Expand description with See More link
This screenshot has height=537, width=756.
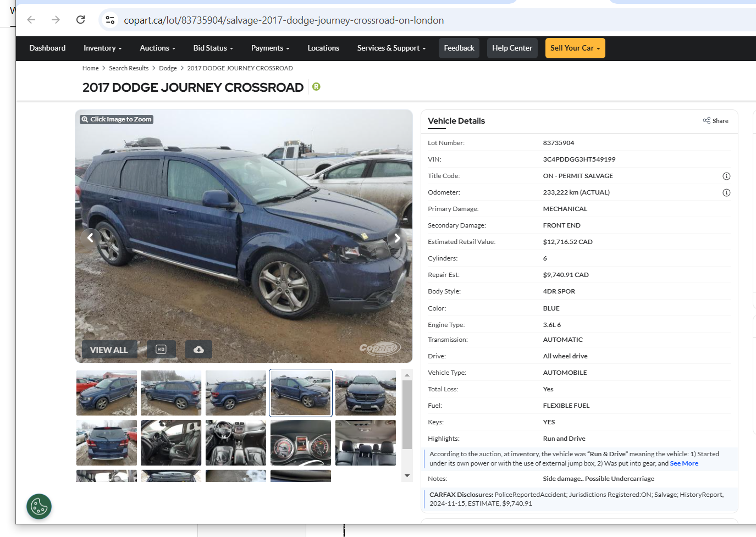tap(684, 463)
